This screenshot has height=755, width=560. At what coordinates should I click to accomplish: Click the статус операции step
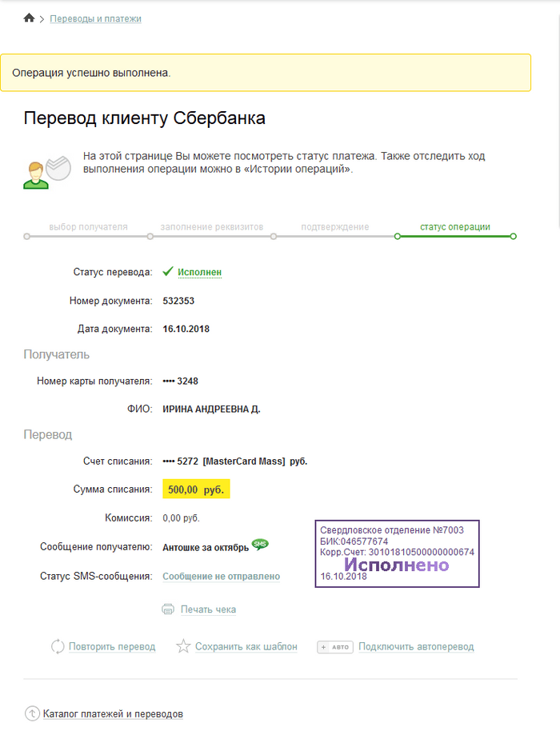tap(454, 227)
